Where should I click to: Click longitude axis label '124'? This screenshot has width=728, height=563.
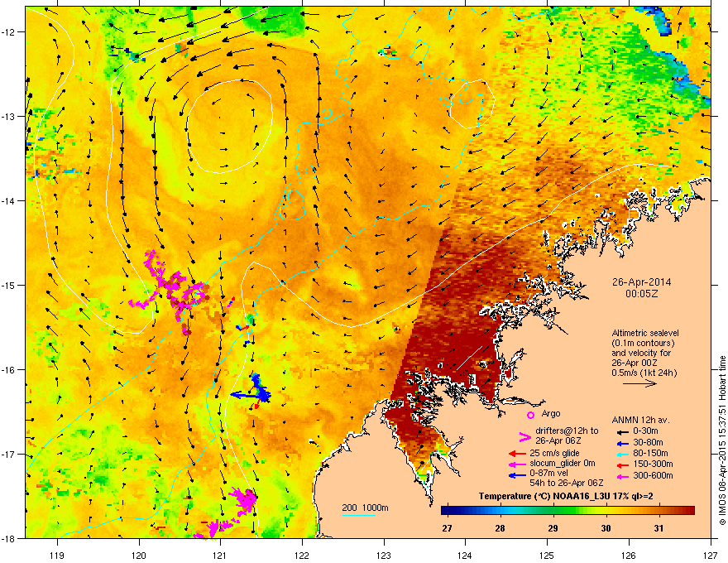click(x=465, y=555)
